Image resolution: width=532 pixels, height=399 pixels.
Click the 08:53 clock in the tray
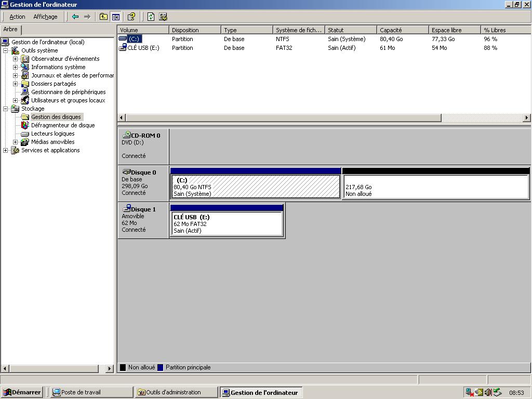point(516,393)
